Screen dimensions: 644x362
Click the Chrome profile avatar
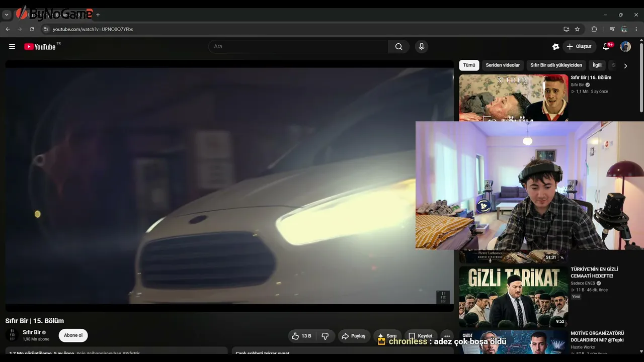click(x=624, y=29)
